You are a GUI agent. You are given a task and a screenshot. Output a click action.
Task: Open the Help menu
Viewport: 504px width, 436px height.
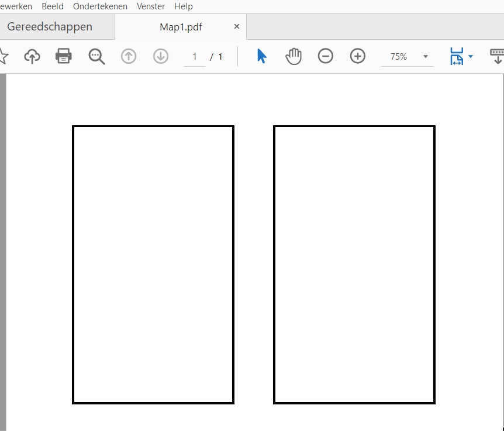(x=184, y=6)
